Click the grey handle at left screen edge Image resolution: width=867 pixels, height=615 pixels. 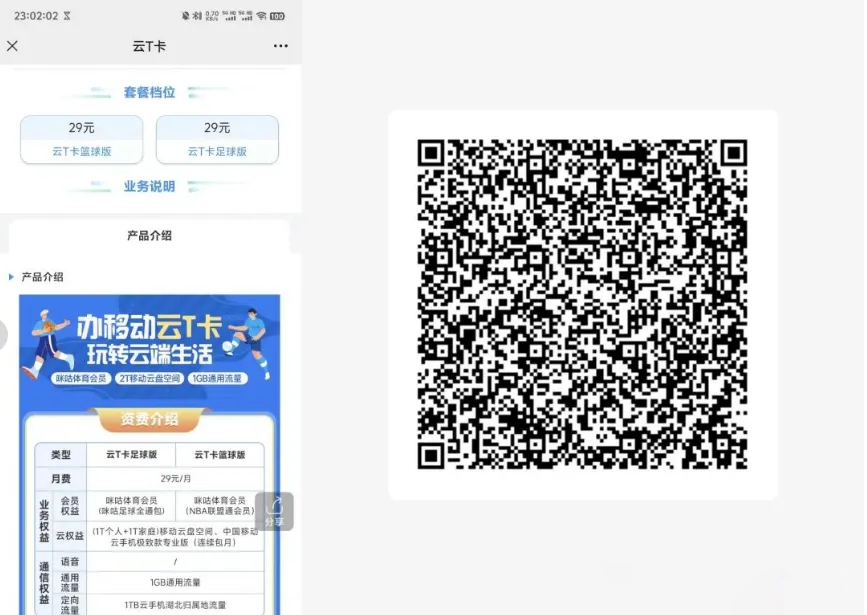(x=3, y=335)
